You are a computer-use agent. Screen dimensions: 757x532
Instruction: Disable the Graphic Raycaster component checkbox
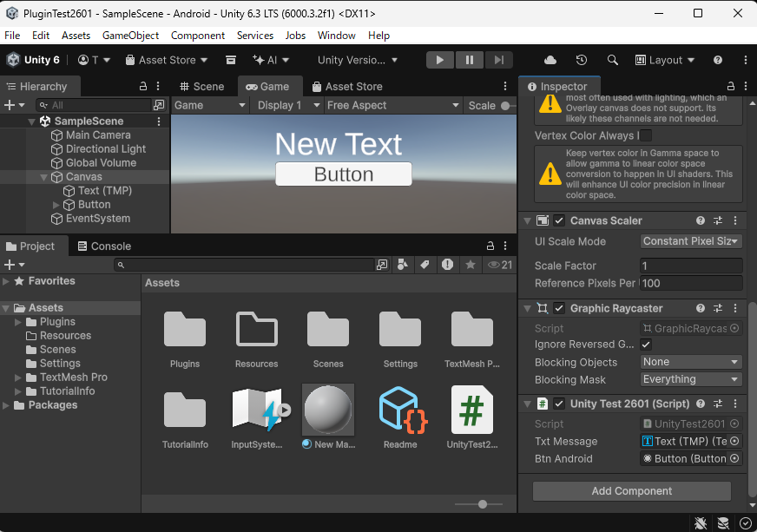click(559, 308)
